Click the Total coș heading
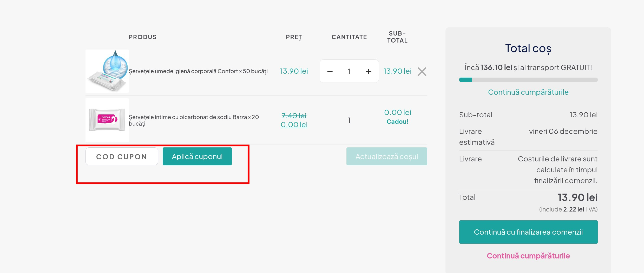This screenshot has height=273, width=644. click(528, 49)
